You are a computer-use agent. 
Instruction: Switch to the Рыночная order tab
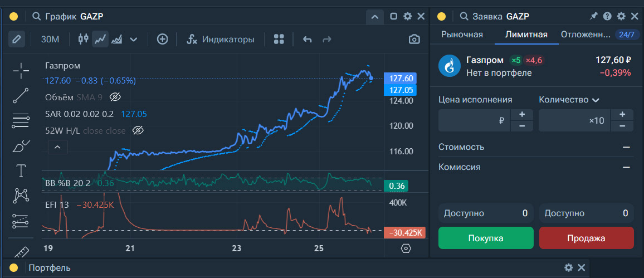tap(462, 35)
